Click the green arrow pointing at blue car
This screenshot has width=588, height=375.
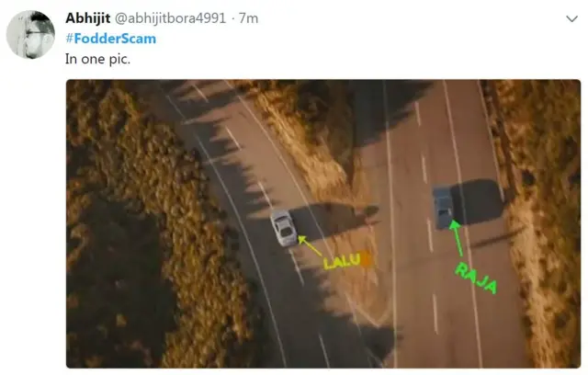(457, 238)
